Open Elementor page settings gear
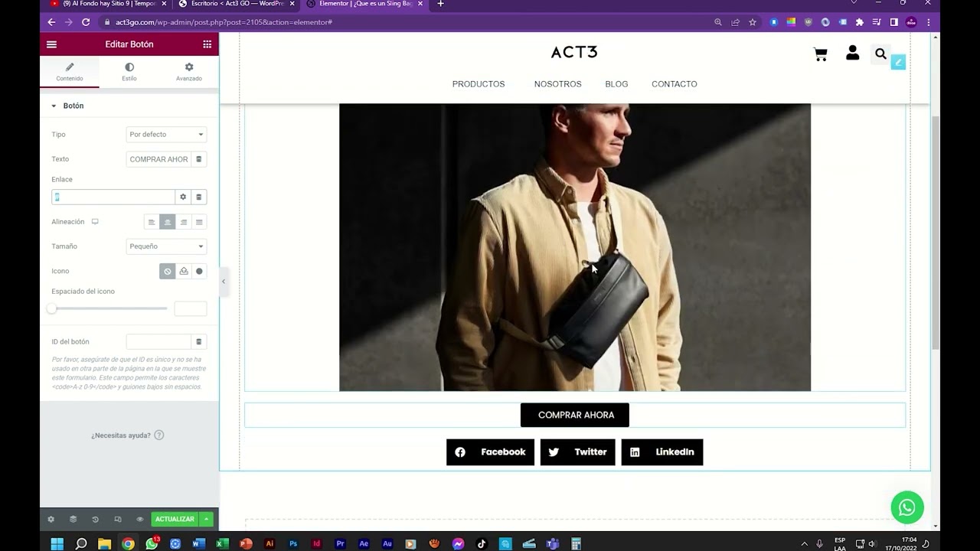Viewport: 980px width, 551px height. [x=51, y=519]
